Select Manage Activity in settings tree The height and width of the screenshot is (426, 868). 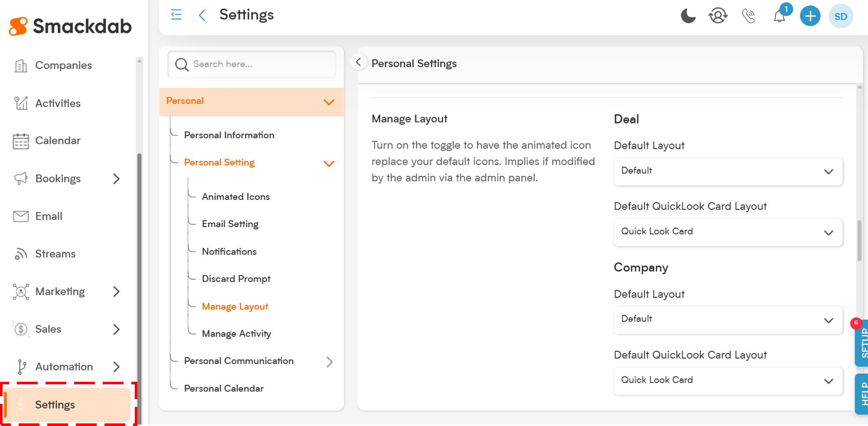237,334
